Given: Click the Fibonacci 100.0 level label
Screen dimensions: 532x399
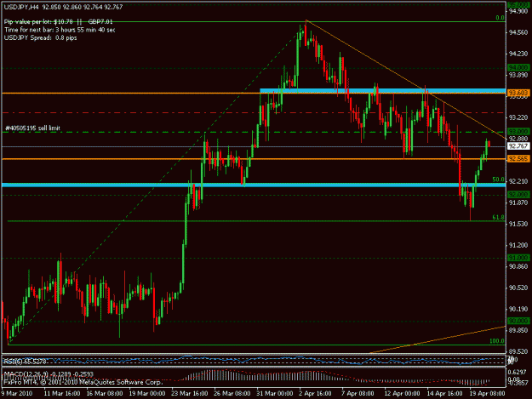Looking at the screenshot, I should pyautogui.click(x=497, y=341).
